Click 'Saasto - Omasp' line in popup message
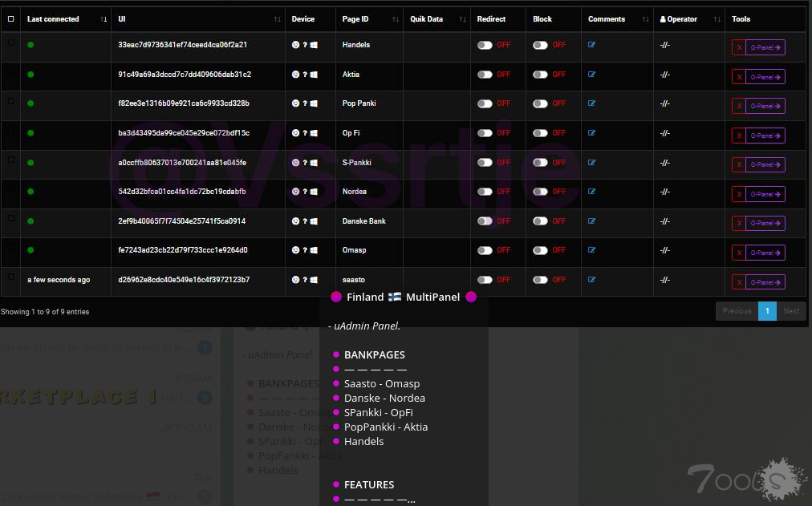812x506 pixels. [x=382, y=384]
